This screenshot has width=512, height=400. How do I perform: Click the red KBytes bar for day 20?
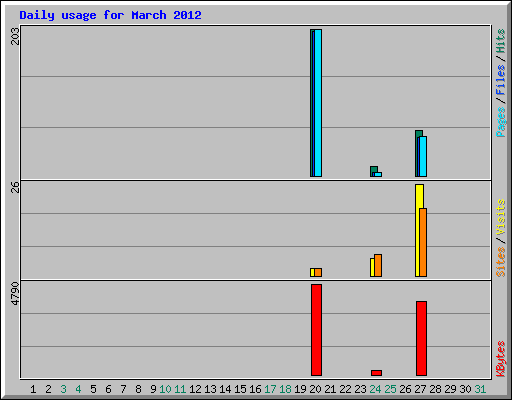tap(316, 330)
